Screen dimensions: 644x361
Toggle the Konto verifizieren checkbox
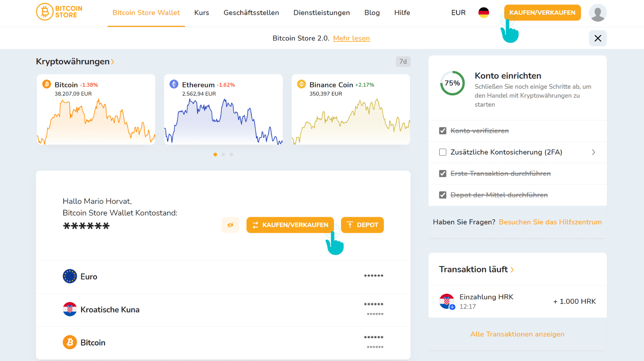[443, 131]
